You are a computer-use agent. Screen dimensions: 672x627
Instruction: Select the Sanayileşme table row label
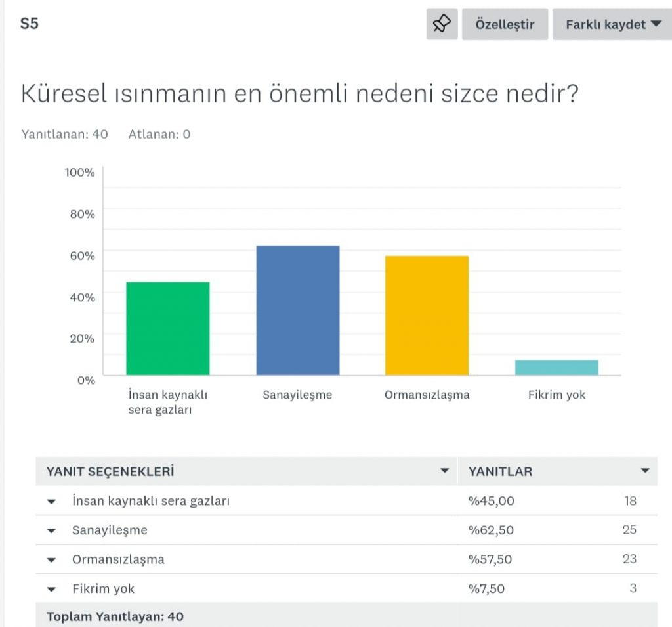110,530
